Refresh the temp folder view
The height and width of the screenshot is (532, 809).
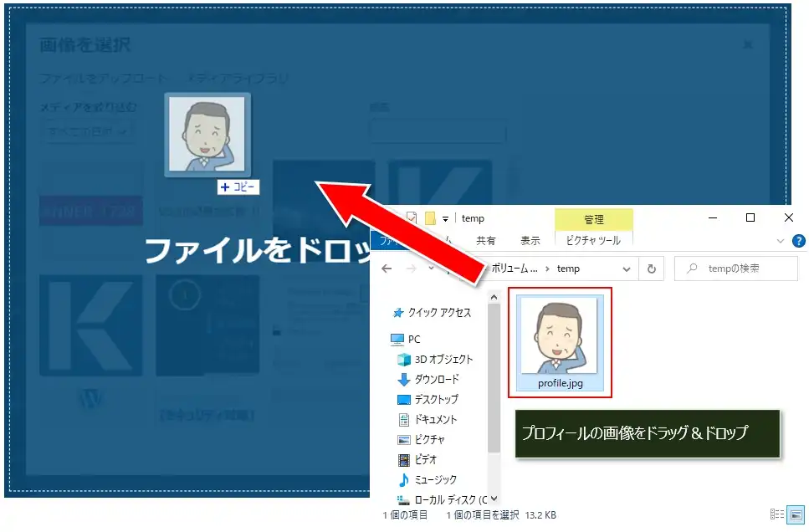point(652,269)
